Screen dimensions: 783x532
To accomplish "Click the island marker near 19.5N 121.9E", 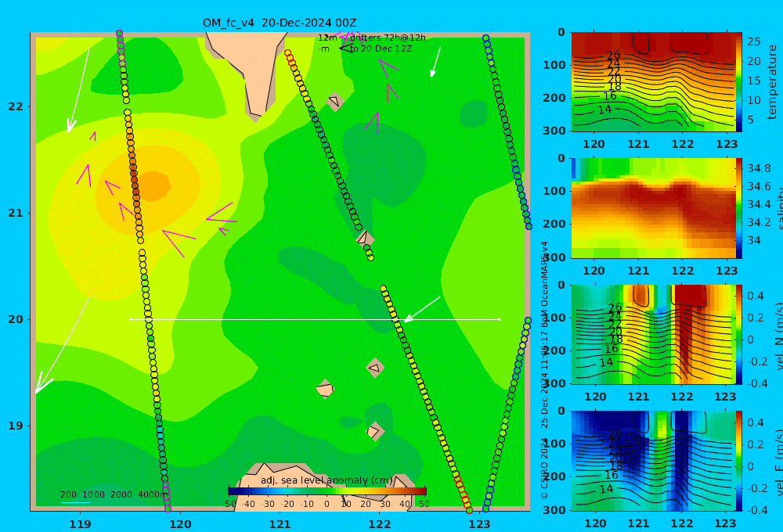I will click(374, 368).
